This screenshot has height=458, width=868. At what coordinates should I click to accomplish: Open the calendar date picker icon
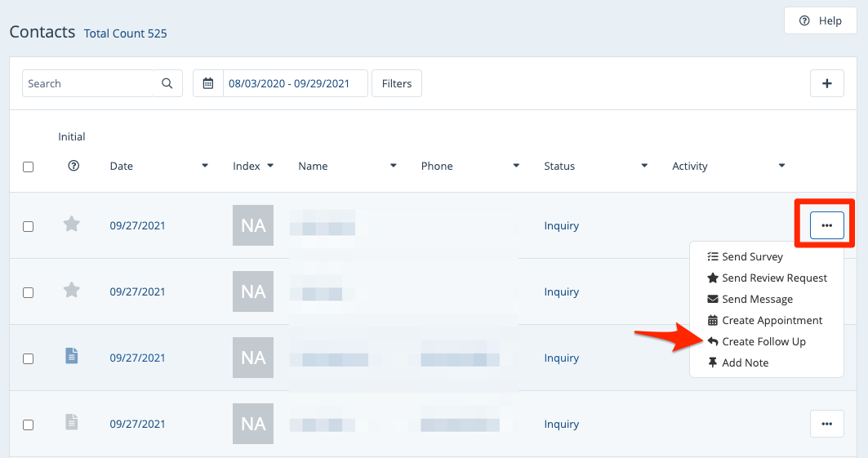click(208, 83)
